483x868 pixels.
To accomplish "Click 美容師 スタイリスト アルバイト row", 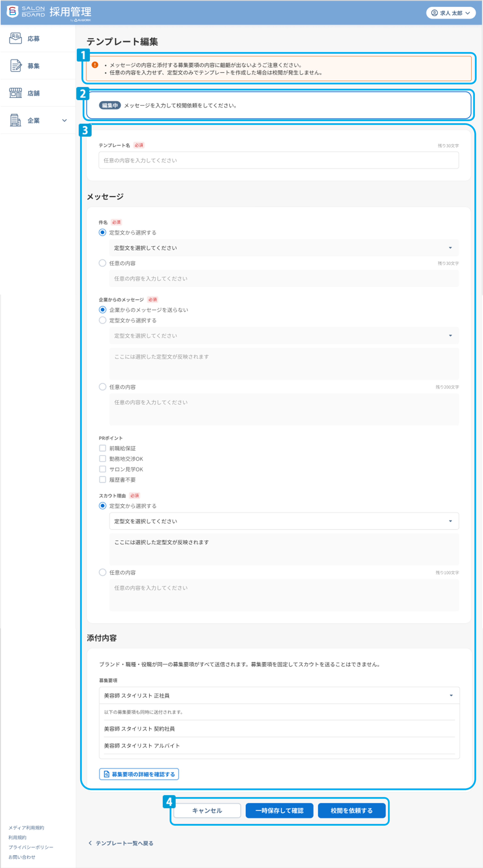I will (279, 746).
